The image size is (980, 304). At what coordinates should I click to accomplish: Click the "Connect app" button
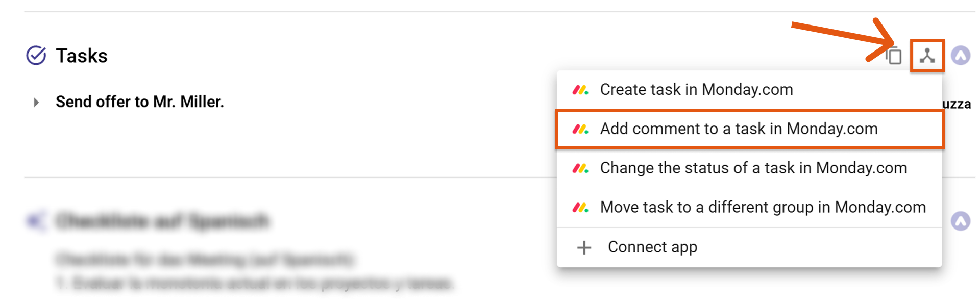tap(652, 247)
